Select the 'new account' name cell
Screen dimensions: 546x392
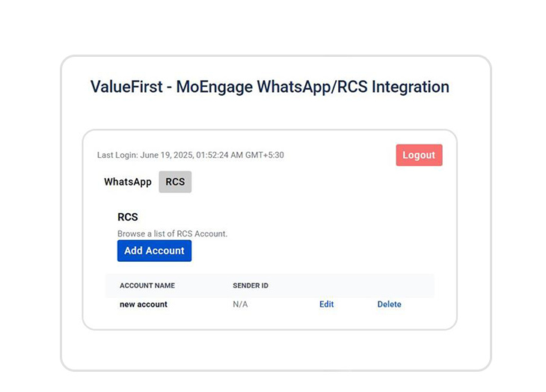pyautogui.click(x=144, y=304)
